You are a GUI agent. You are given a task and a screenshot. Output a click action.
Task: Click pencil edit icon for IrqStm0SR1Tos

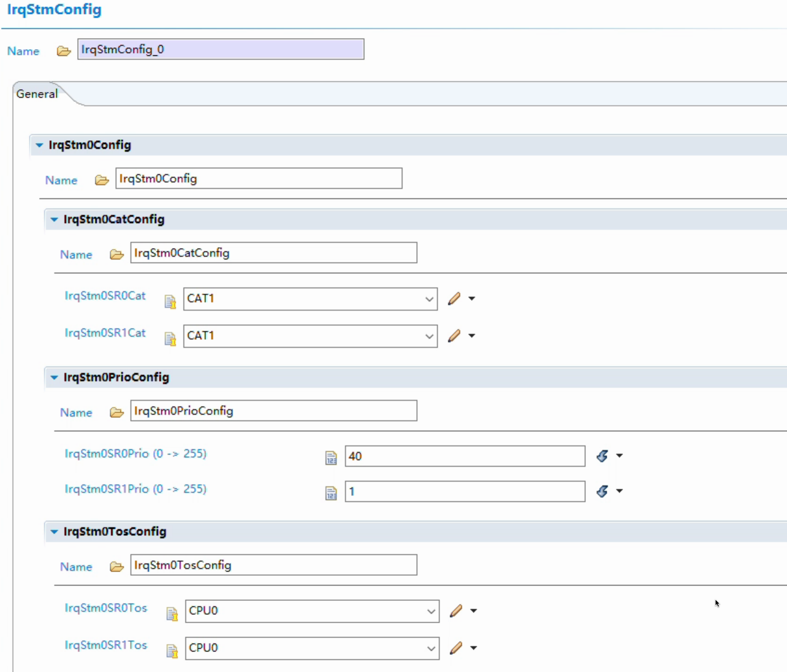point(456,648)
